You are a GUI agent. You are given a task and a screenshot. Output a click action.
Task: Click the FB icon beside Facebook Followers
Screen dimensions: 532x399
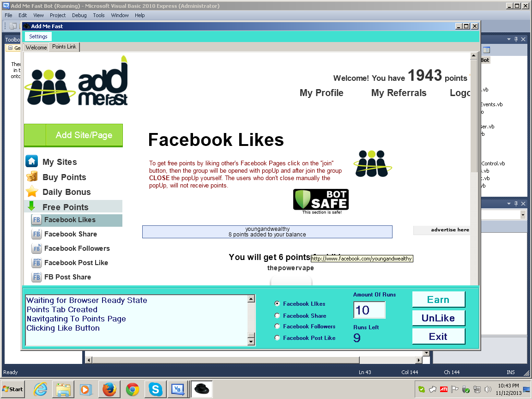pyautogui.click(x=36, y=248)
